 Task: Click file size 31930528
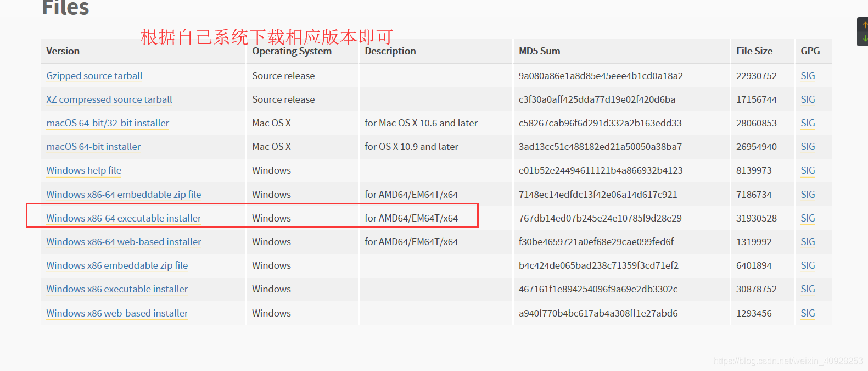757,218
